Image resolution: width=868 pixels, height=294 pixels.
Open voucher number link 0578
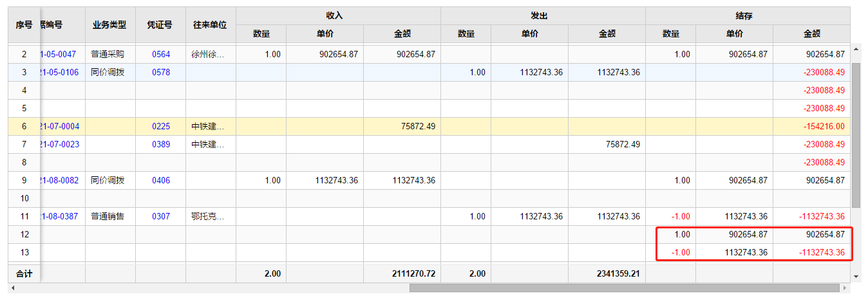click(161, 73)
